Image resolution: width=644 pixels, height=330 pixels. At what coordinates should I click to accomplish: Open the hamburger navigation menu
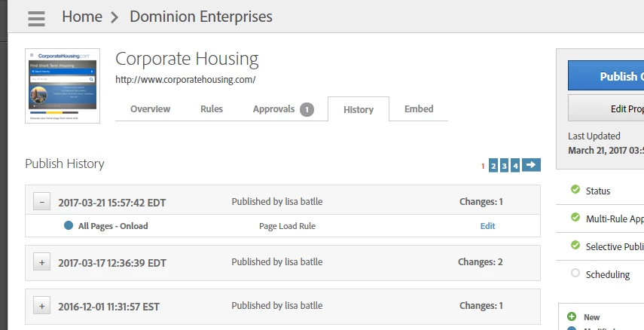(36, 17)
